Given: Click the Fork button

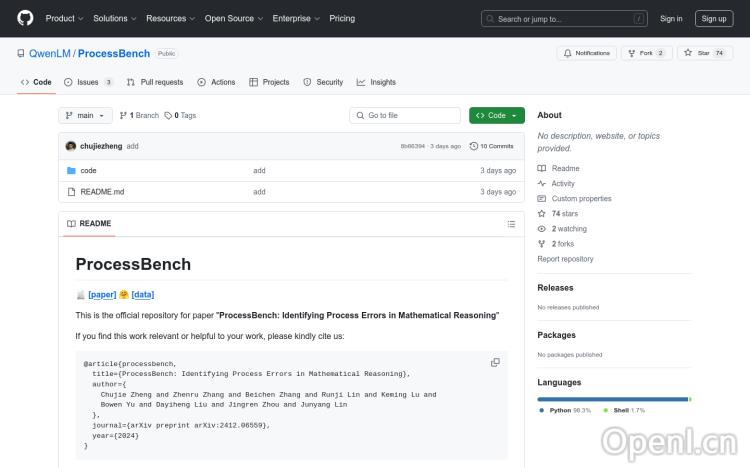Looking at the screenshot, I should point(647,53).
